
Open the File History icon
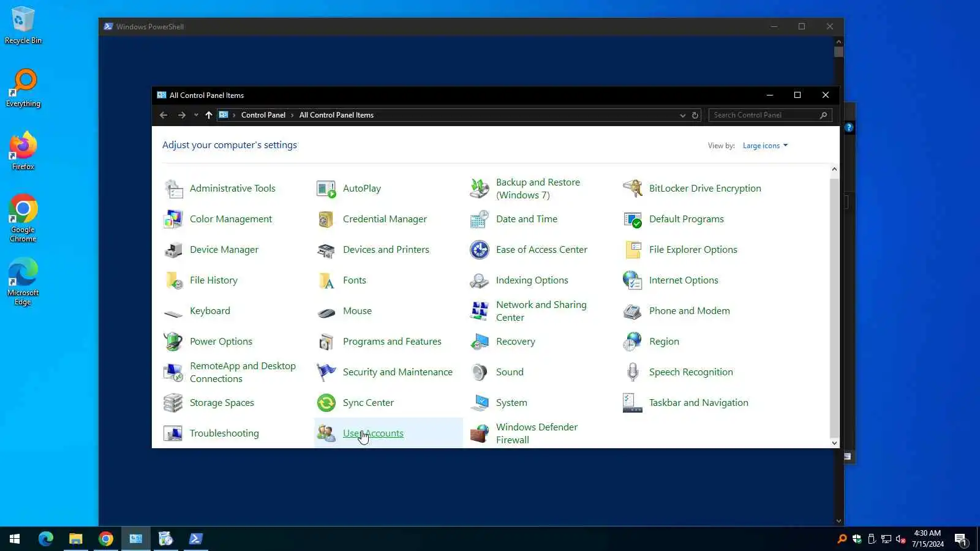click(173, 280)
